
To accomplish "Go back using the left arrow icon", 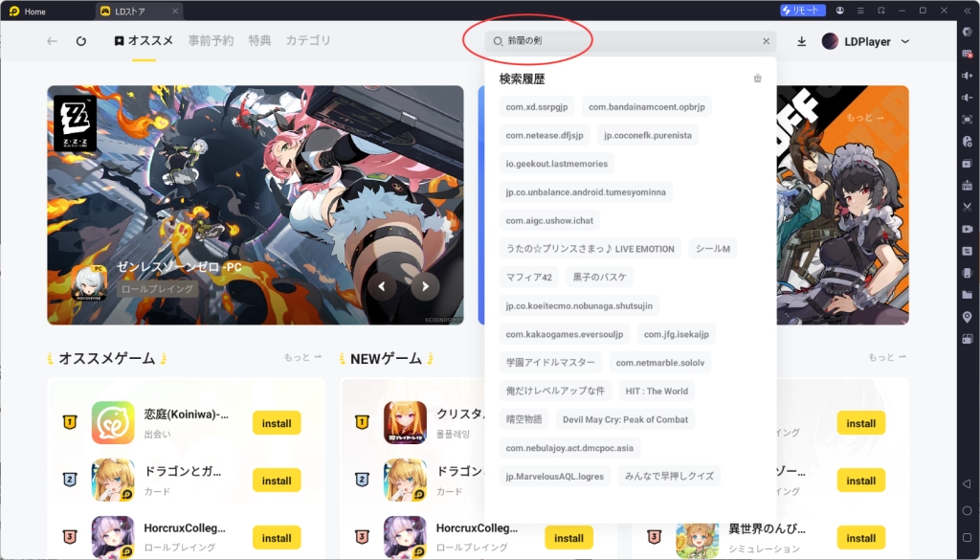I will pyautogui.click(x=53, y=41).
